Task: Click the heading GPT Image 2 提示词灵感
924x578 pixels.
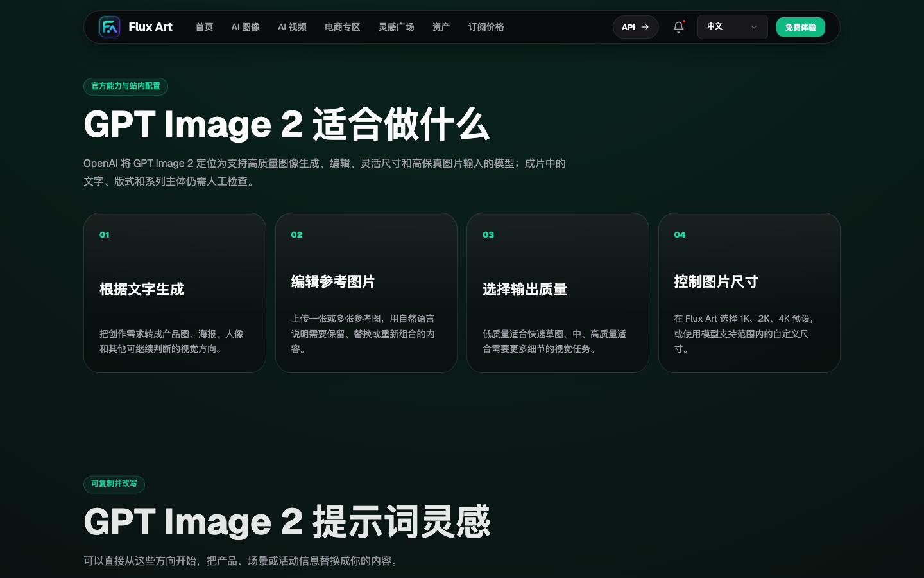Action: [x=287, y=521]
